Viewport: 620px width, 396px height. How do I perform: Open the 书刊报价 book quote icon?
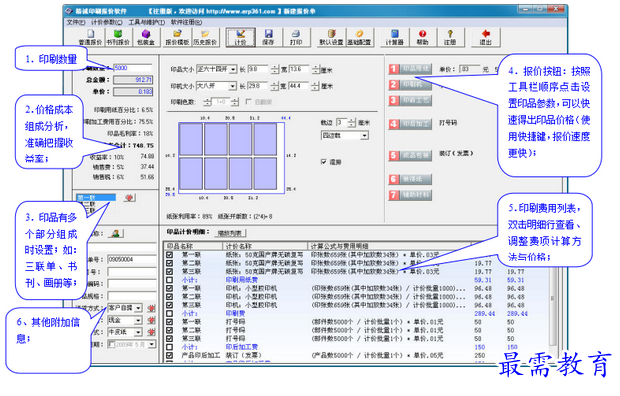coord(118,37)
